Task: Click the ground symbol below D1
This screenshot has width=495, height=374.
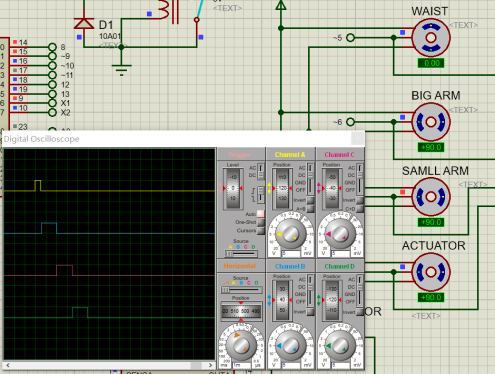Action: point(121,70)
